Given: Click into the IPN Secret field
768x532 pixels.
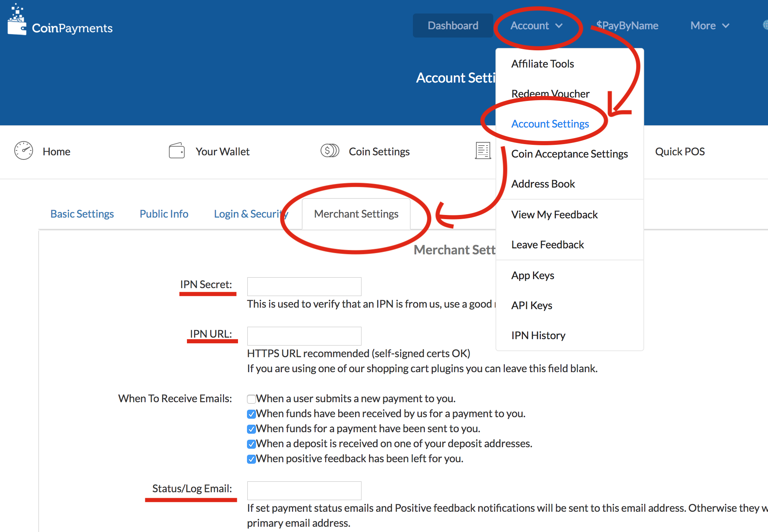Looking at the screenshot, I should (304, 287).
